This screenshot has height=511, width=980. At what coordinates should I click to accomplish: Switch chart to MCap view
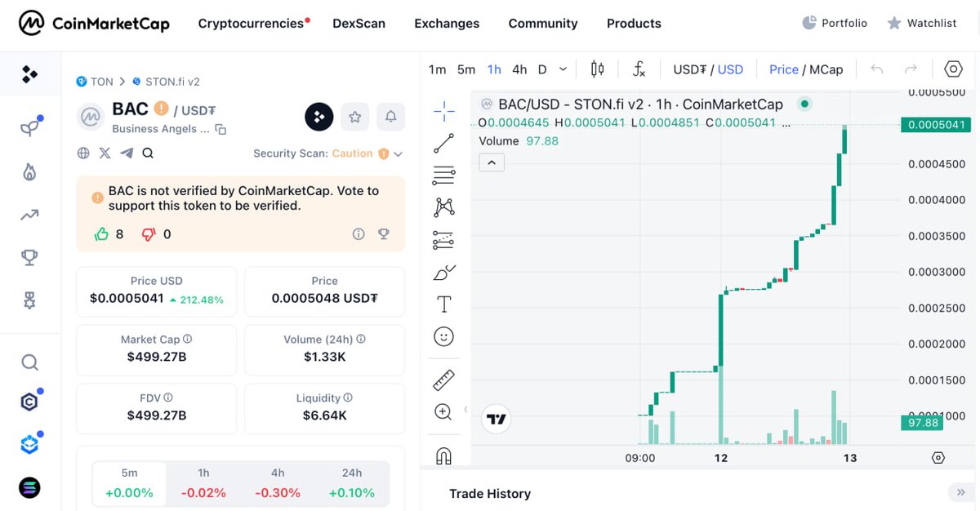(826, 69)
